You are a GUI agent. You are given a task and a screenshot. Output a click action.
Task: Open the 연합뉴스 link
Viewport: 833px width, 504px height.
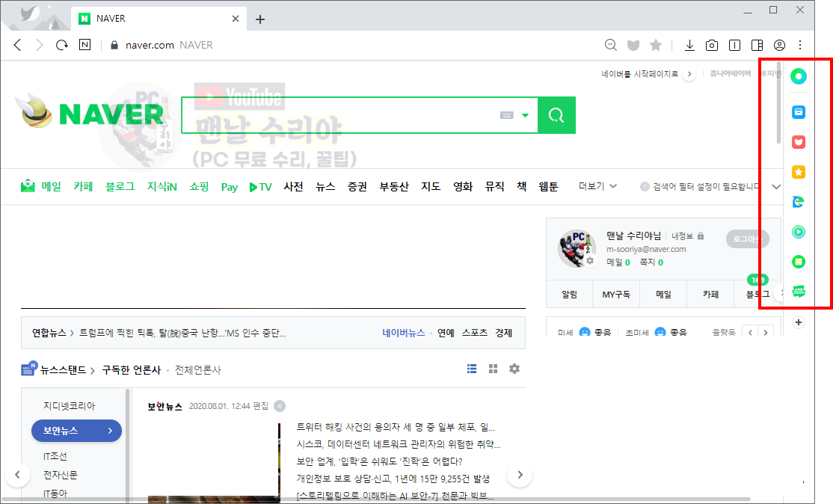point(49,333)
